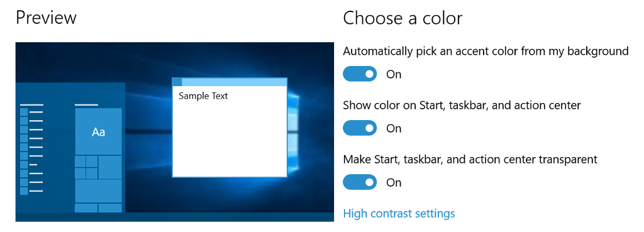The height and width of the screenshot is (232, 644).
Task: Click the topmost square icon in preview Start list
Action: (x=24, y=112)
